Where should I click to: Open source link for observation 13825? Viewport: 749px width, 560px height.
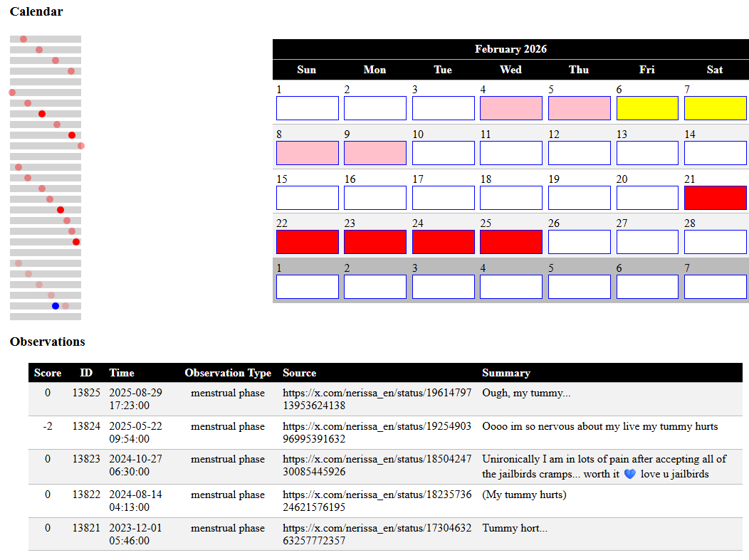point(377,399)
